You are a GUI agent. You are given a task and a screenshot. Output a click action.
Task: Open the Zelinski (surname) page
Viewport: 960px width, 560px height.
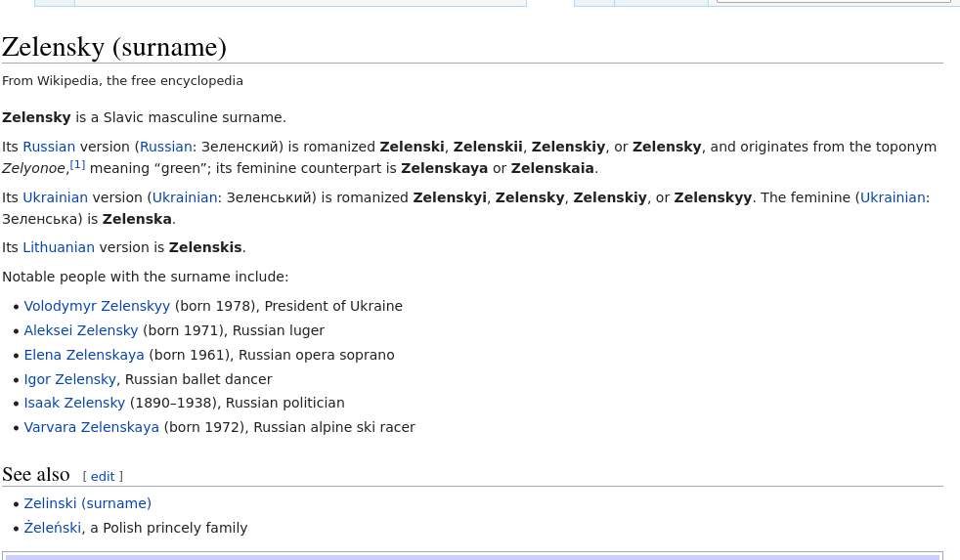point(88,503)
